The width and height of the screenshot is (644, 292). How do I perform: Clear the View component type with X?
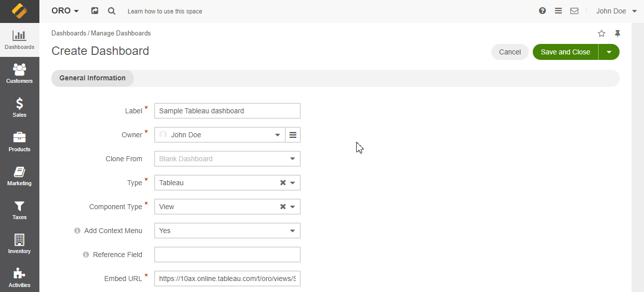pos(283,207)
